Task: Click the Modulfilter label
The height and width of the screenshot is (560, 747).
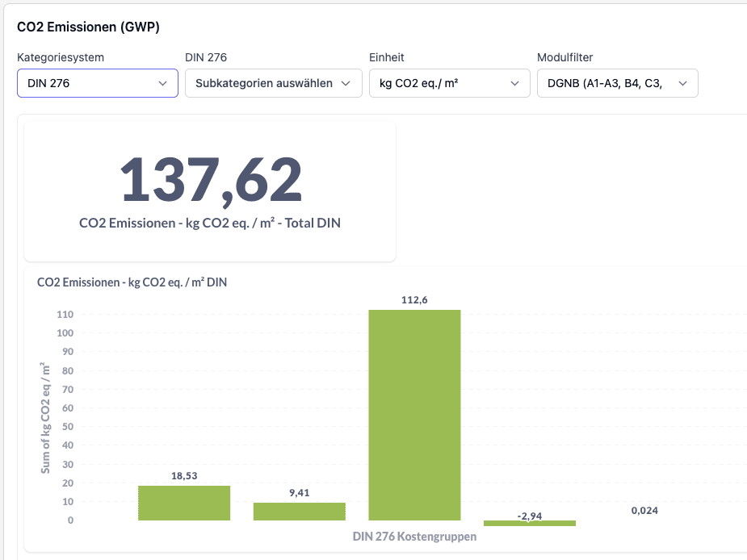Action: 565,57
